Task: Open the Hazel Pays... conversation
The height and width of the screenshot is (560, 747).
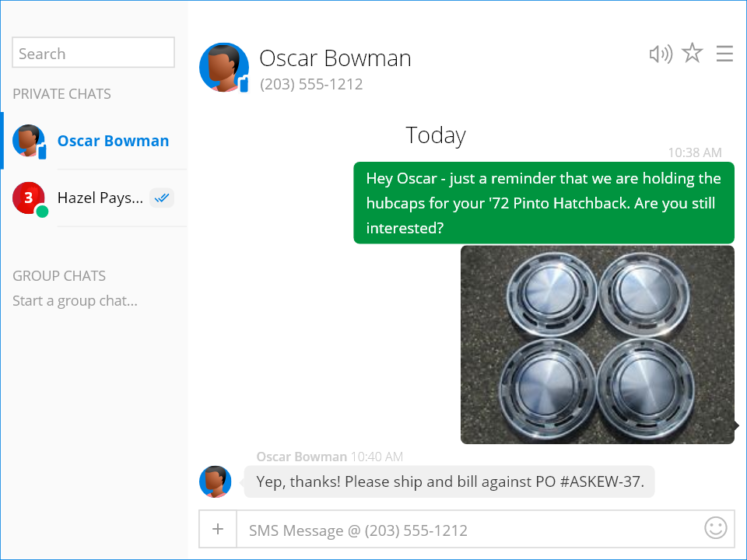Action: click(x=100, y=198)
